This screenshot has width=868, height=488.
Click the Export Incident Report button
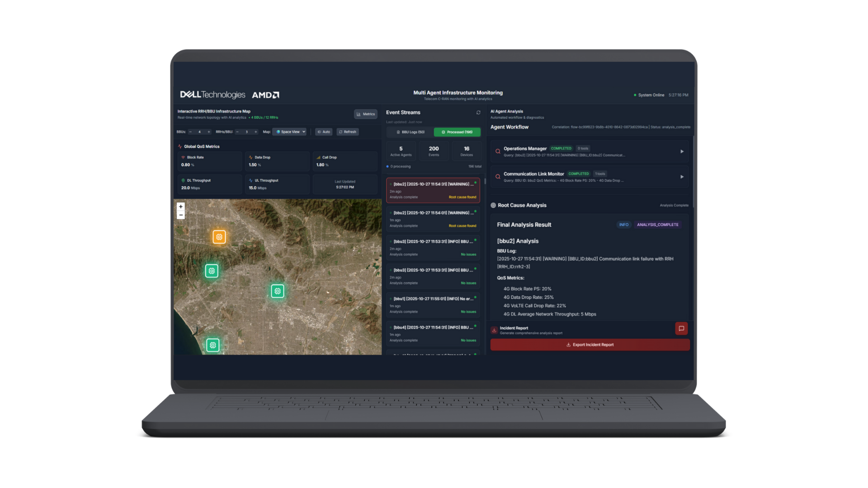tap(590, 344)
